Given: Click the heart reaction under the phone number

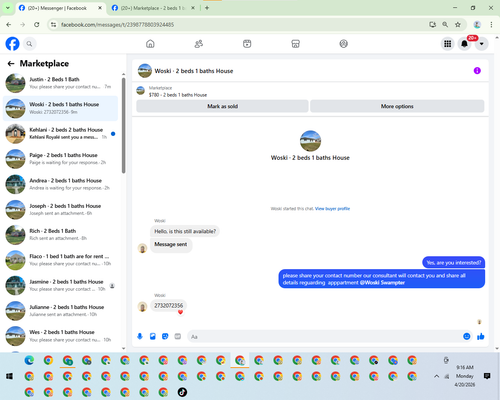Looking at the screenshot, I should (180, 312).
